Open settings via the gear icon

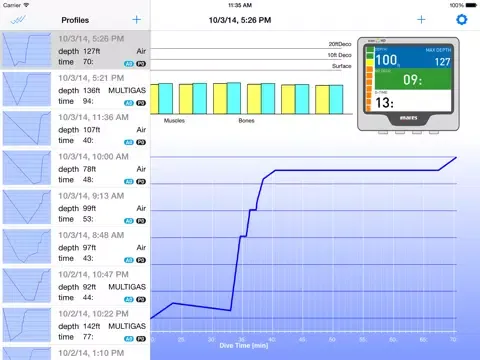(462, 20)
